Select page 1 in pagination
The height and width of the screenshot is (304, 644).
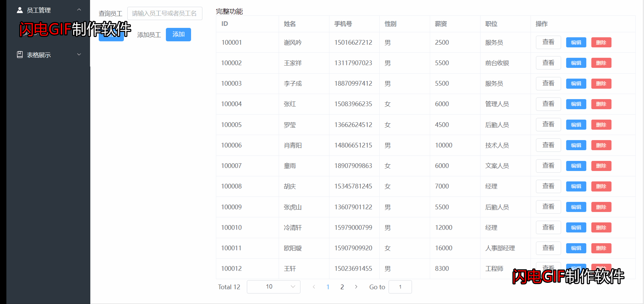point(328,287)
